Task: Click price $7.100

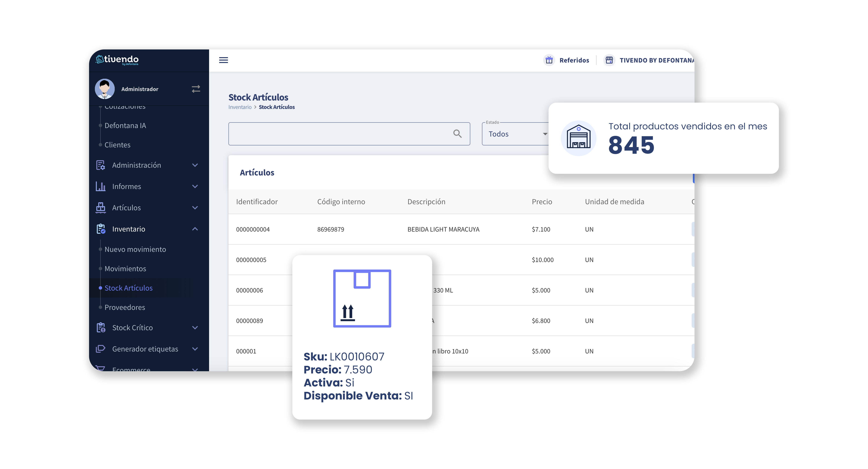Action: coord(541,229)
